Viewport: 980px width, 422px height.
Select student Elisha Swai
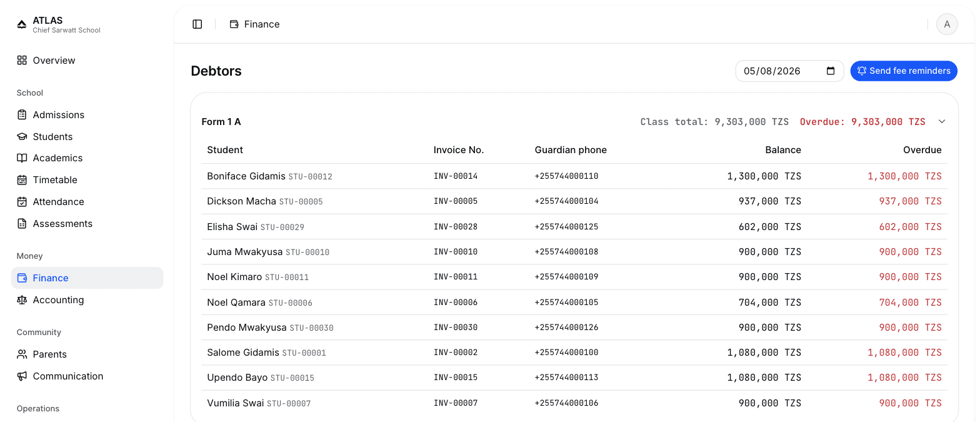click(232, 227)
